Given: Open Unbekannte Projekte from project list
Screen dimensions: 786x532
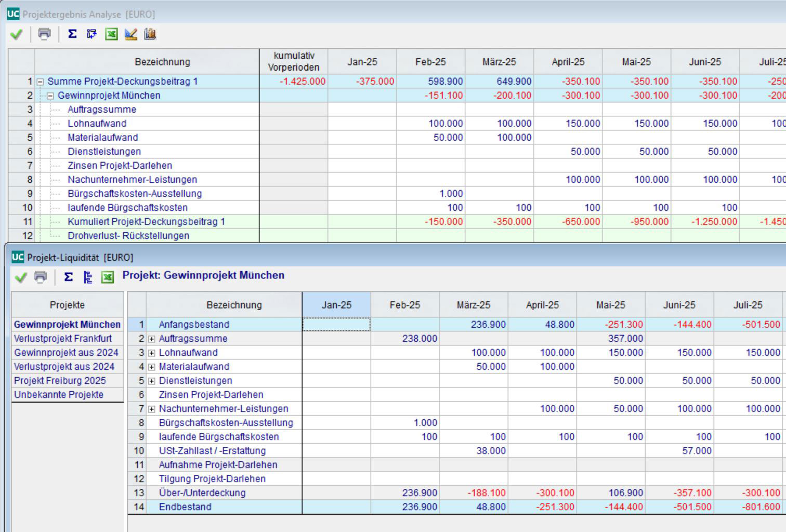Looking at the screenshot, I should pyautogui.click(x=59, y=394).
